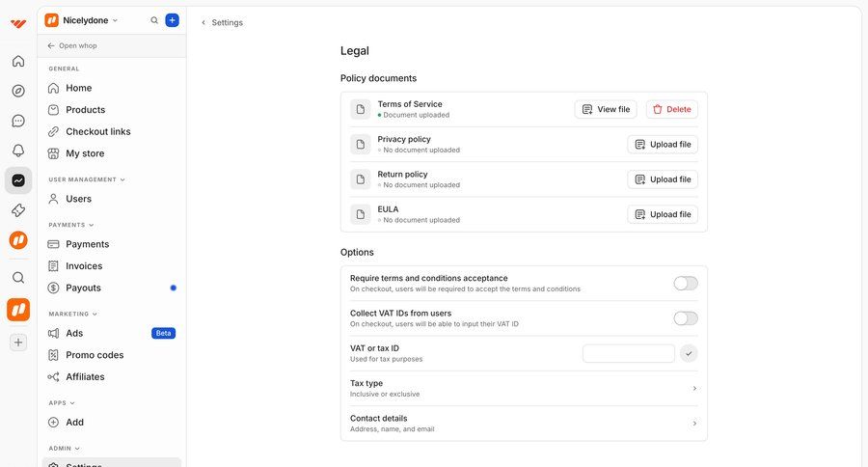Delete the Terms of Service document

671,109
